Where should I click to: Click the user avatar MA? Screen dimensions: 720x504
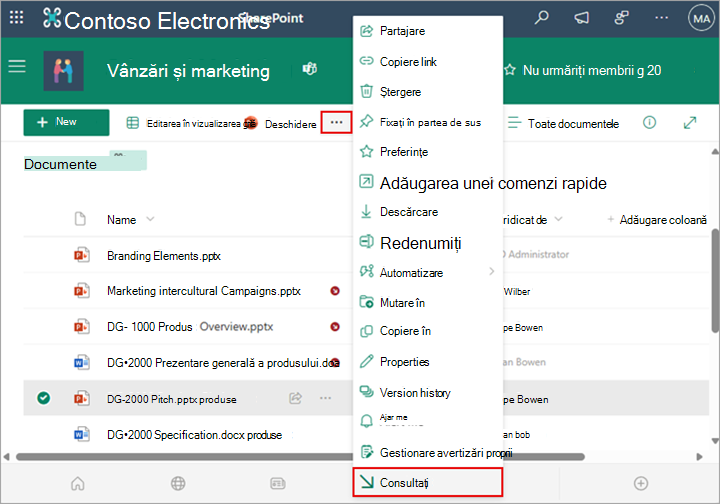coord(701,18)
